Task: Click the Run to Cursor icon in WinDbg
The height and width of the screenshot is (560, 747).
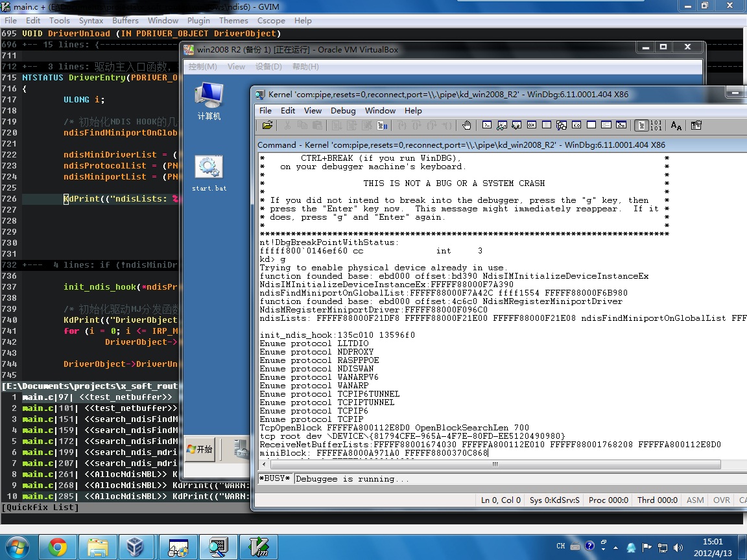Action: pyautogui.click(x=447, y=125)
